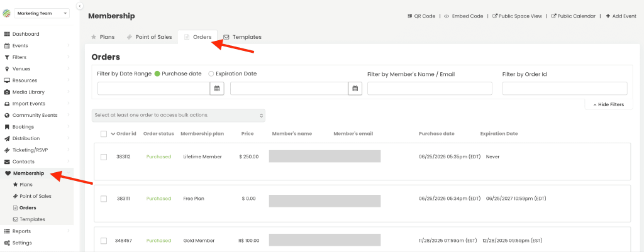The image size is (644, 252).
Task: Click the Filter by Order Id field
Action: (x=565, y=88)
